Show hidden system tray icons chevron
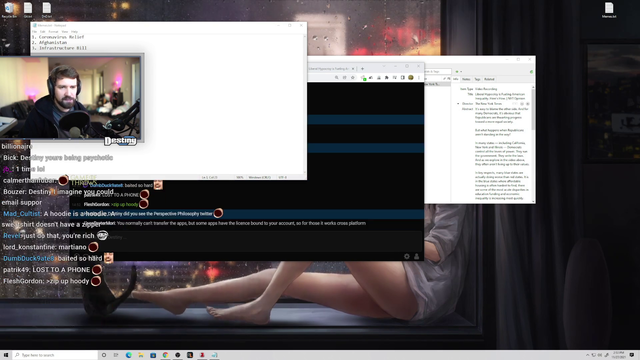This screenshot has height=360, width=640. click(587, 355)
